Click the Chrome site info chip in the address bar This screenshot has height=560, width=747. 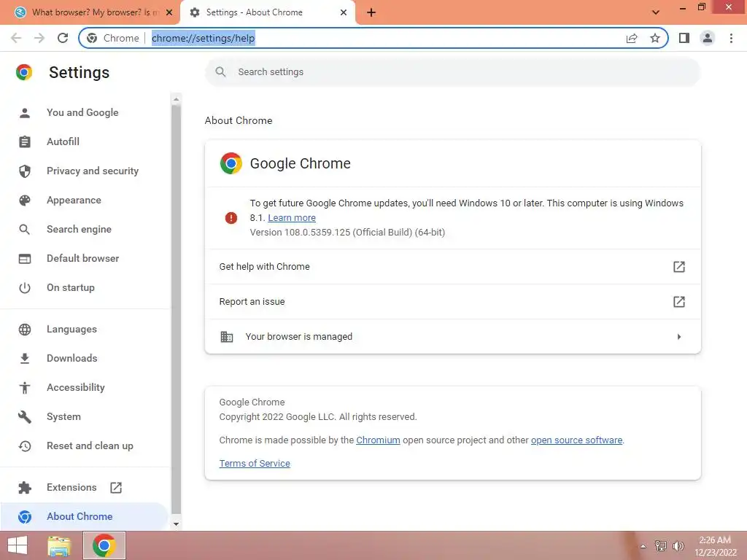113,38
